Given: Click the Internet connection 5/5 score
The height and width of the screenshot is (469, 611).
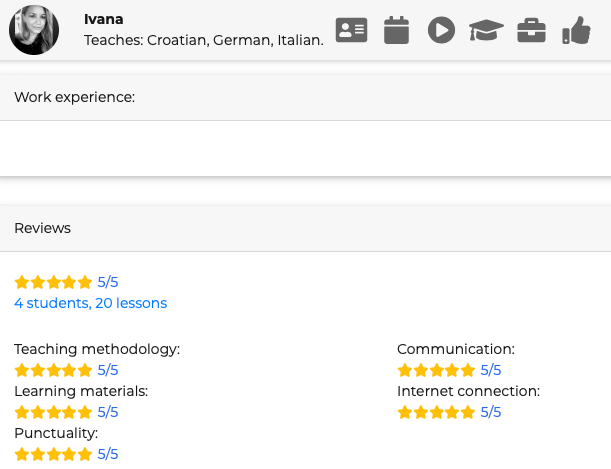Looking at the screenshot, I should [x=491, y=412].
